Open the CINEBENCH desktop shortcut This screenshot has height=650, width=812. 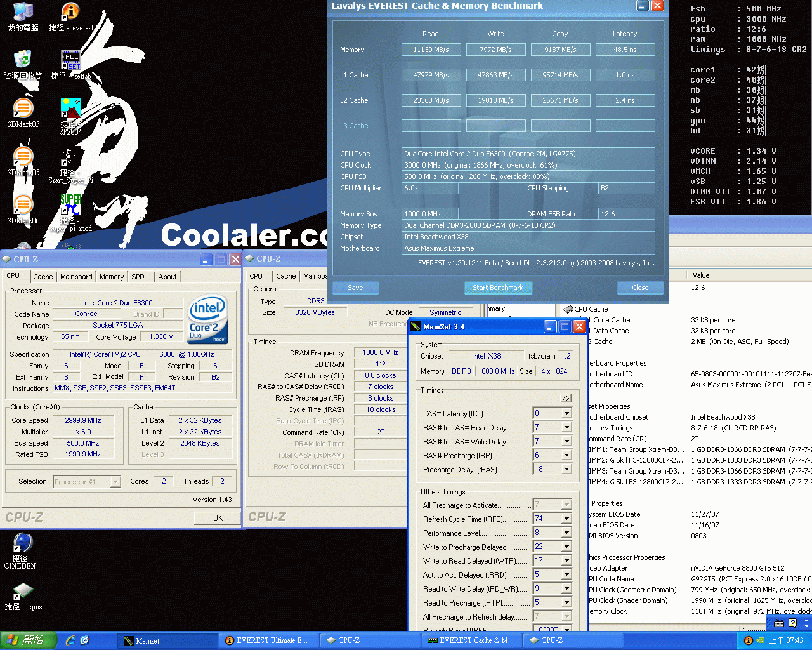(x=23, y=551)
